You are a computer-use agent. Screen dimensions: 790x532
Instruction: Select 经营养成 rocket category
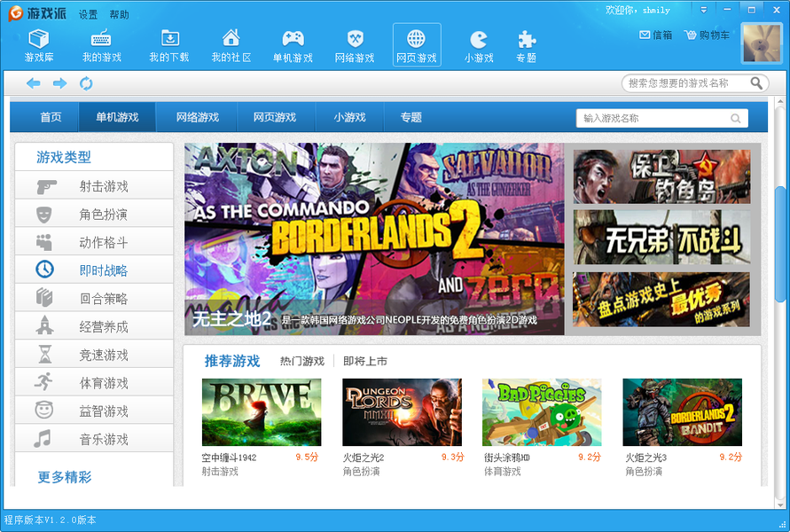tap(94, 327)
